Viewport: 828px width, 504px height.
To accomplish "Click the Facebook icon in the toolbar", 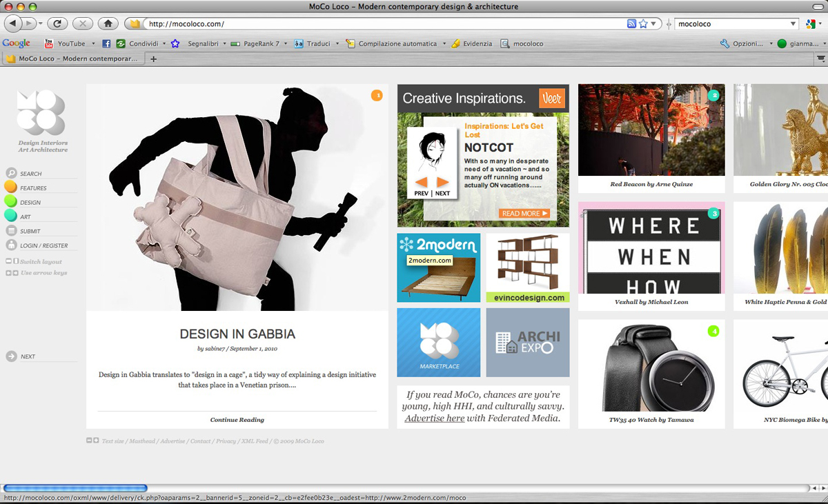I will pos(106,43).
